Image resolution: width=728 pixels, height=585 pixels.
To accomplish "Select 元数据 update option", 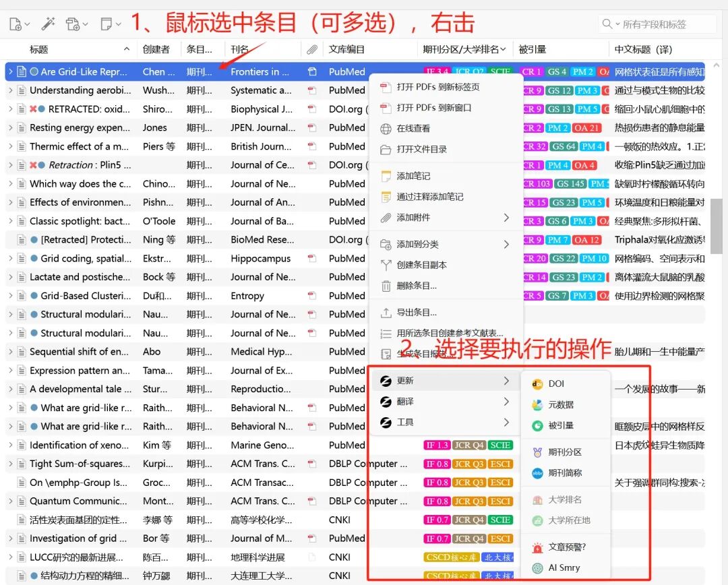I will tap(561, 405).
